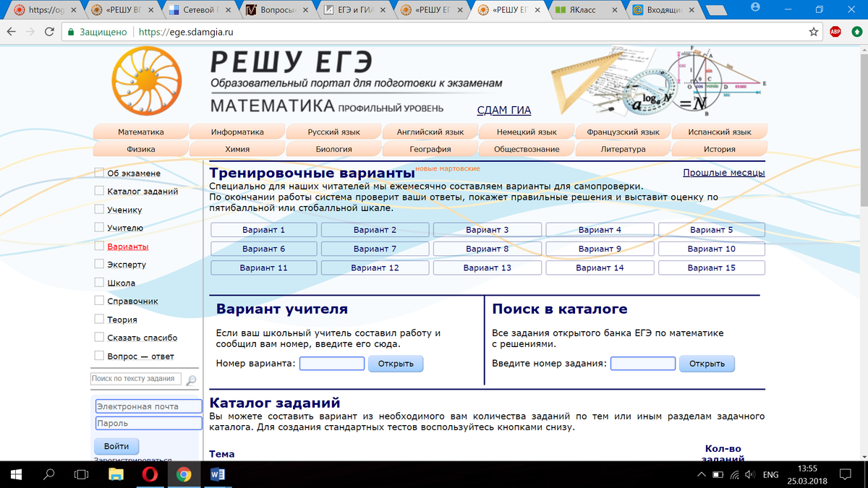
Task: Click the volume icon in tray
Action: (x=750, y=474)
